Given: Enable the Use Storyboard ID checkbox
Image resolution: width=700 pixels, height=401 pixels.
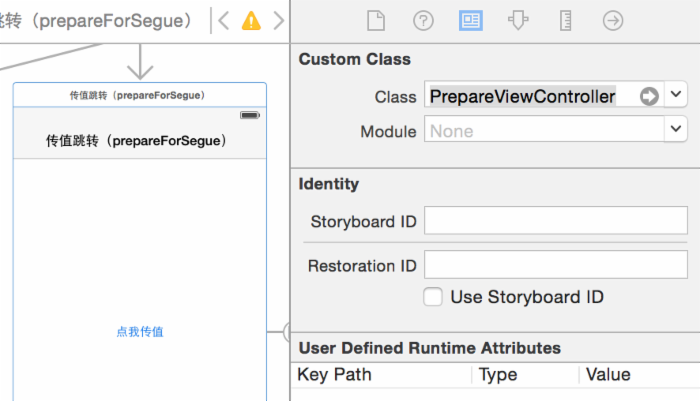Looking at the screenshot, I should pos(433,297).
